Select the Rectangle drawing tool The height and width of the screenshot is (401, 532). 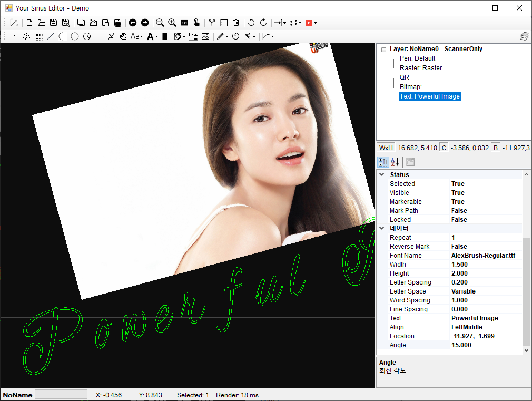click(99, 36)
